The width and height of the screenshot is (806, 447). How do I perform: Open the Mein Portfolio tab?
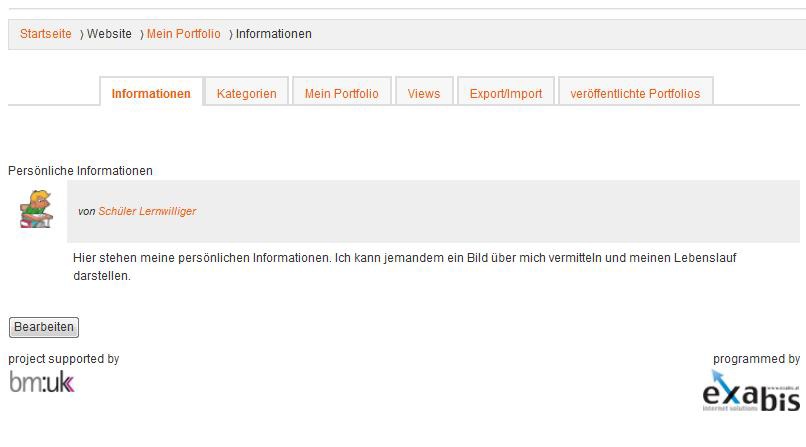point(342,92)
